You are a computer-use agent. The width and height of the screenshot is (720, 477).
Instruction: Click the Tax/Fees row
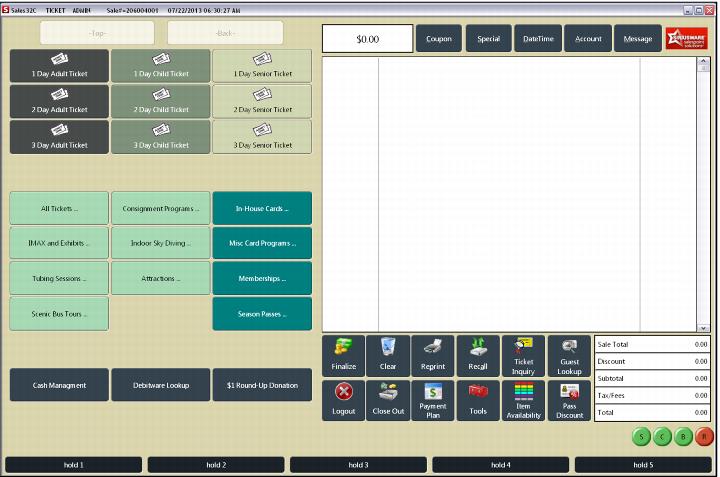pos(652,395)
